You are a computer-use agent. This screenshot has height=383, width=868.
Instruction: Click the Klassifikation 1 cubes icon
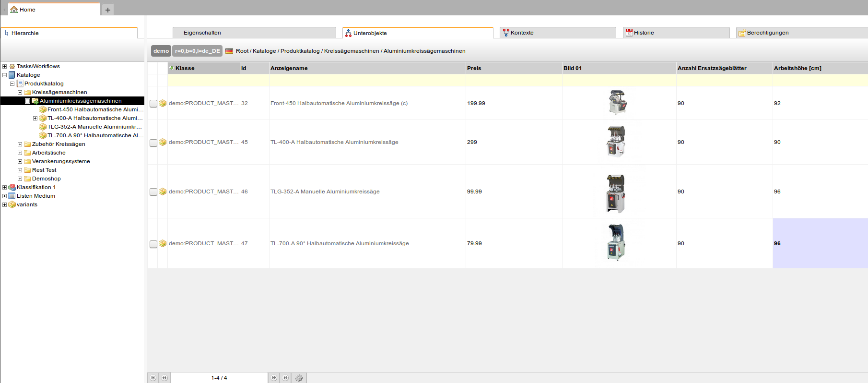click(x=12, y=187)
